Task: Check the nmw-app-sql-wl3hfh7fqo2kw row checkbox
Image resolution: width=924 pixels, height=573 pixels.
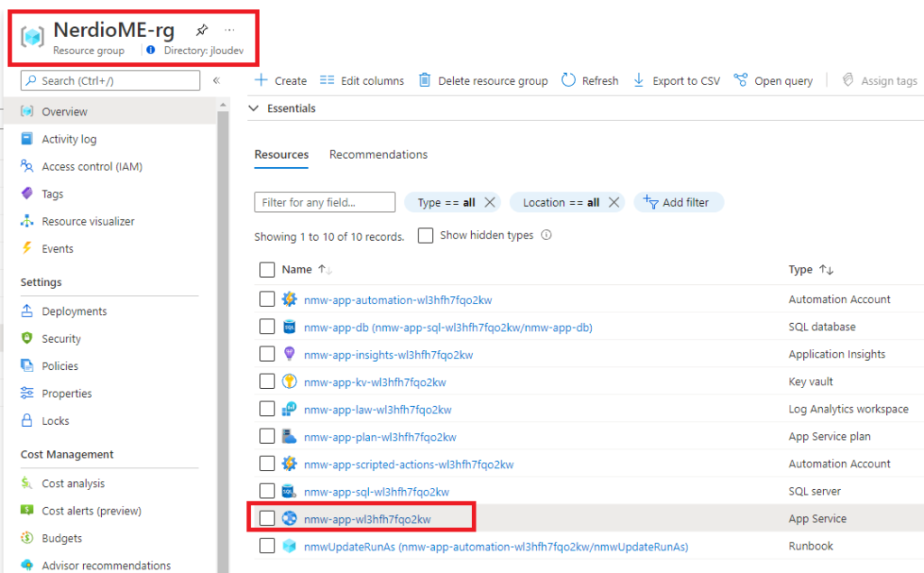Action: click(267, 491)
